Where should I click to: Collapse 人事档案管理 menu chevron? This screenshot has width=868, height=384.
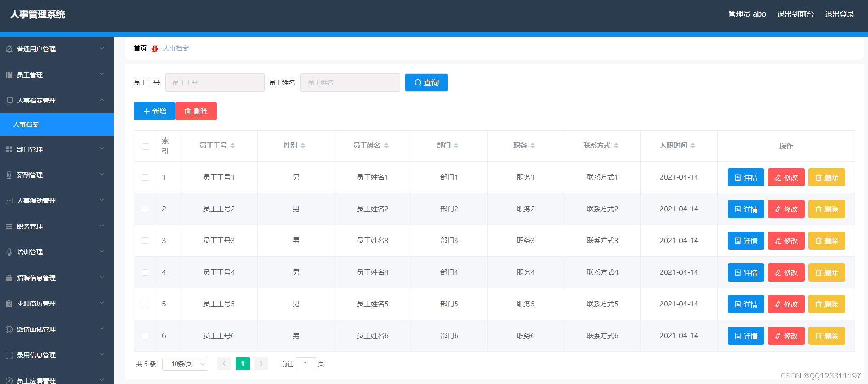[x=102, y=100]
